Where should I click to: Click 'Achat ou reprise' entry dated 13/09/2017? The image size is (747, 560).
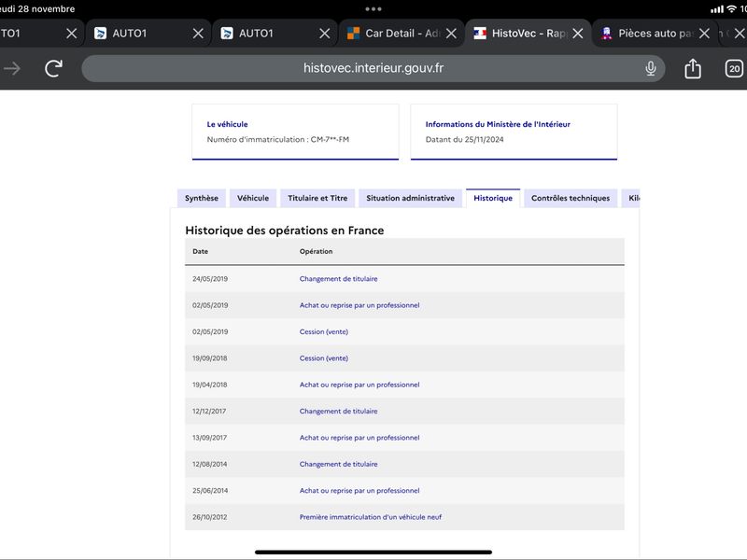pos(359,438)
